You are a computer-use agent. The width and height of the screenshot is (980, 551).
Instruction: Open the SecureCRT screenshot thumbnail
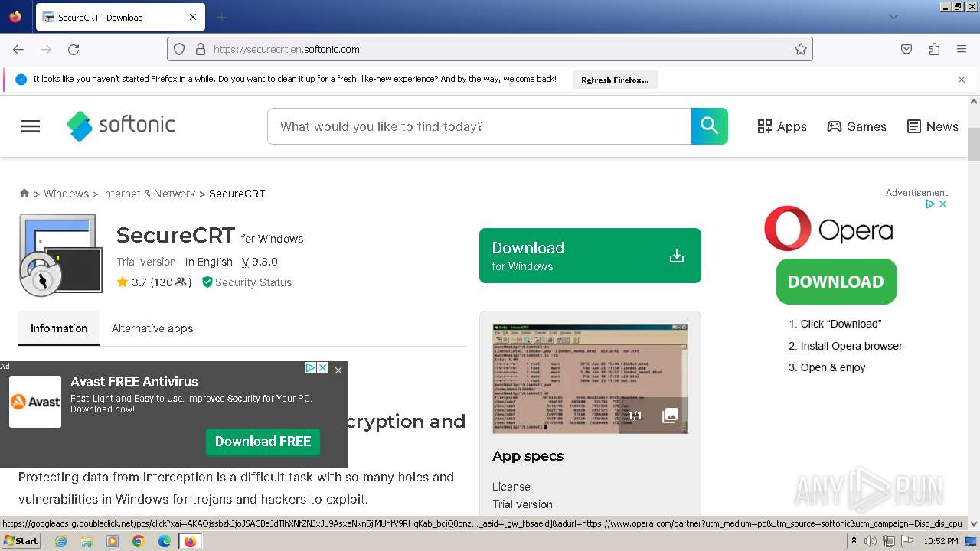click(x=590, y=379)
